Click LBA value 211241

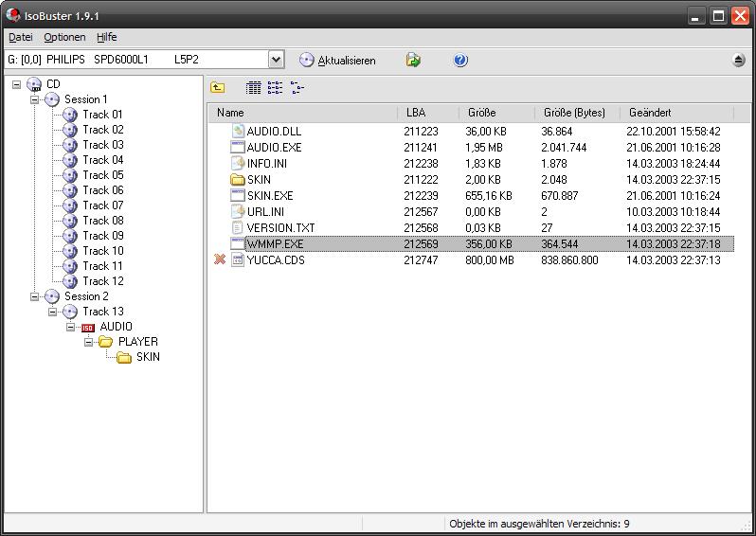pyautogui.click(x=421, y=148)
